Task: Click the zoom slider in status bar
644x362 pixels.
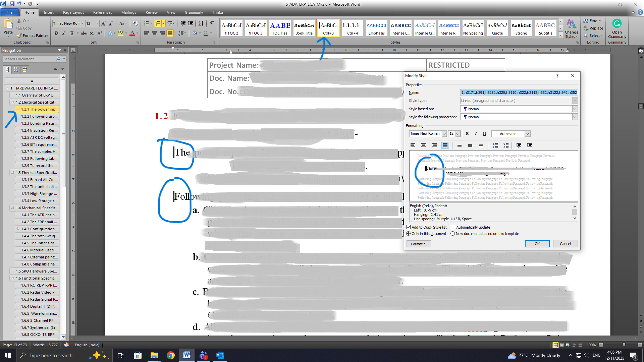Action: click(x=624, y=345)
